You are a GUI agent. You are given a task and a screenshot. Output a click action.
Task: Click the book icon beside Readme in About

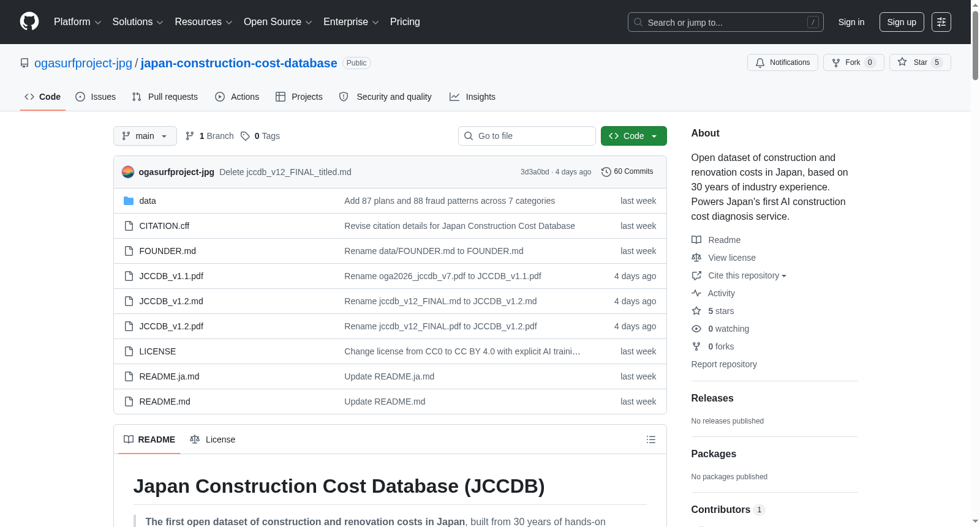pyautogui.click(x=696, y=240)
